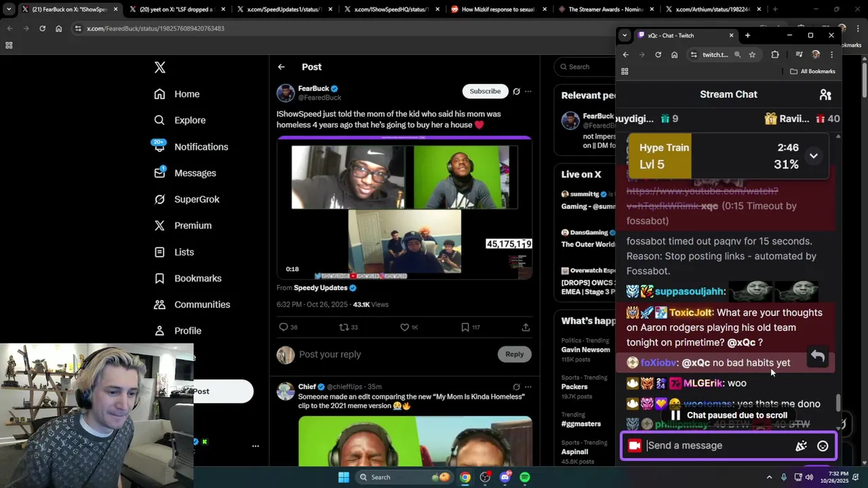The width and height of the screenshot is (868, 488).
Task: Expand the Hype Train dropdown
Action: (813, 156)
